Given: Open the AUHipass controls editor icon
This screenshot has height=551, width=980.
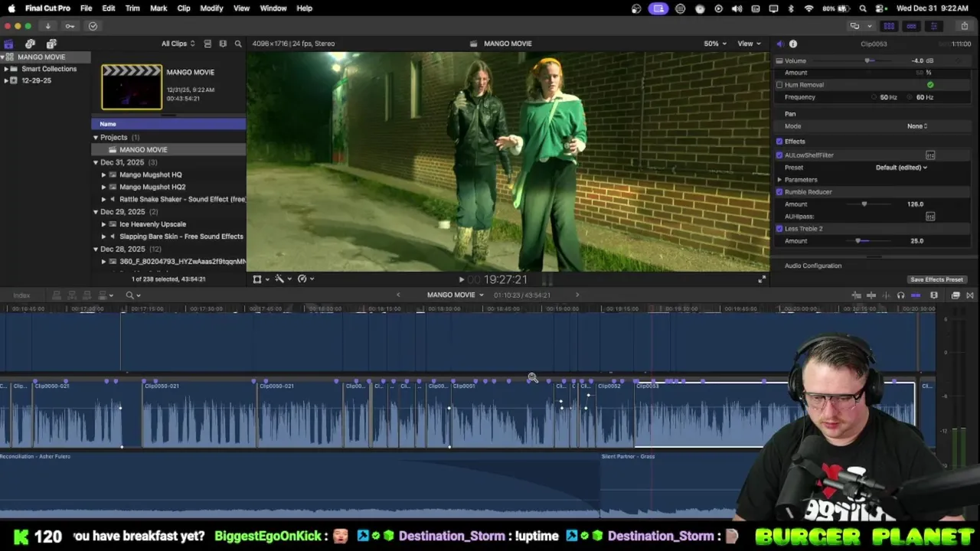Looking at the screenshot, I should (930, 217).
